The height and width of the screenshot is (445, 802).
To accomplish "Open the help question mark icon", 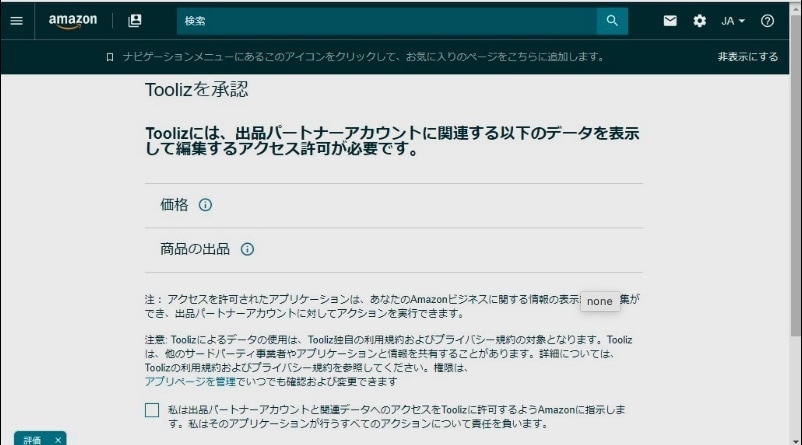I will 767,21.
